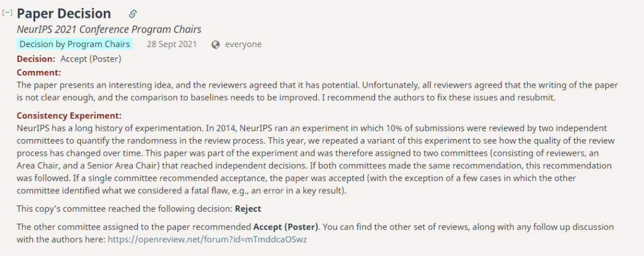Image resolution: width=644 pixels, height=256 pixels.
Task: Open the openreview.net forum link
Action: [207, 239]
